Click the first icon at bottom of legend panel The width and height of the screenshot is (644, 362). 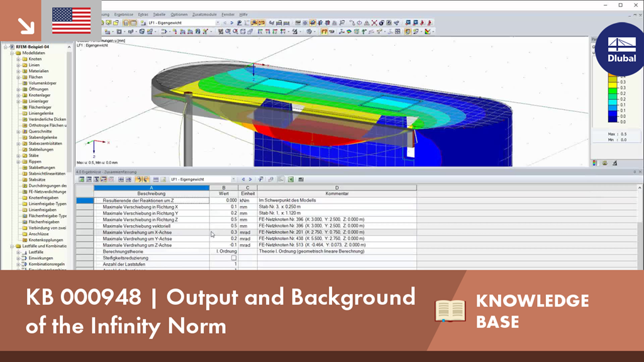click(x=595, y=163)
